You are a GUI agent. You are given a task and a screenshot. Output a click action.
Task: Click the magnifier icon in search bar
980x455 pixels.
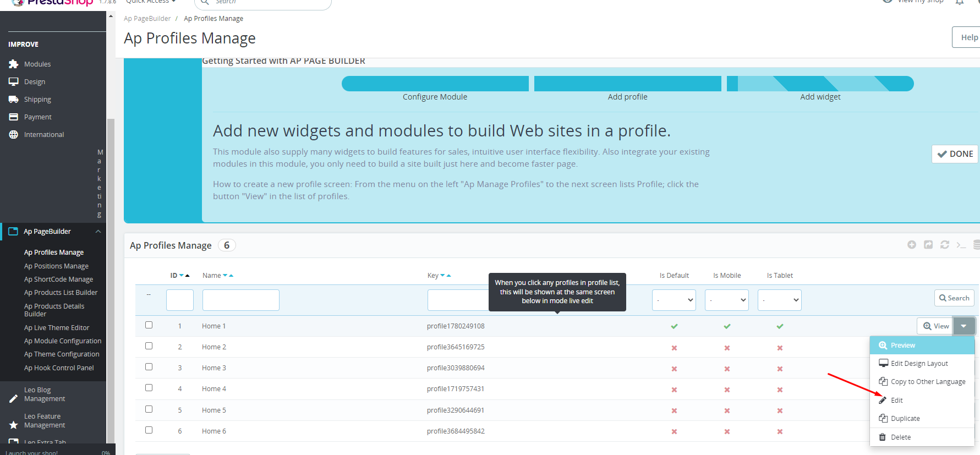pos(205,2)
